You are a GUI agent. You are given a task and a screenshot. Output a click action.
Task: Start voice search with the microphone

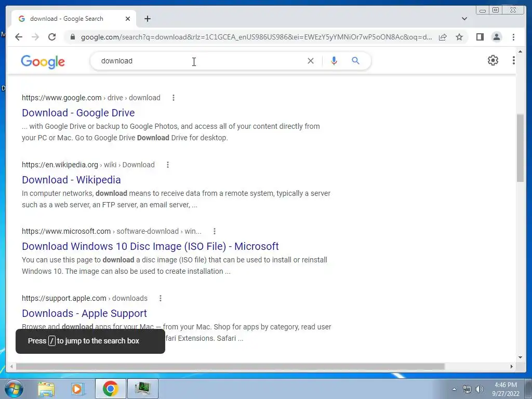click(x=334, y=61)
